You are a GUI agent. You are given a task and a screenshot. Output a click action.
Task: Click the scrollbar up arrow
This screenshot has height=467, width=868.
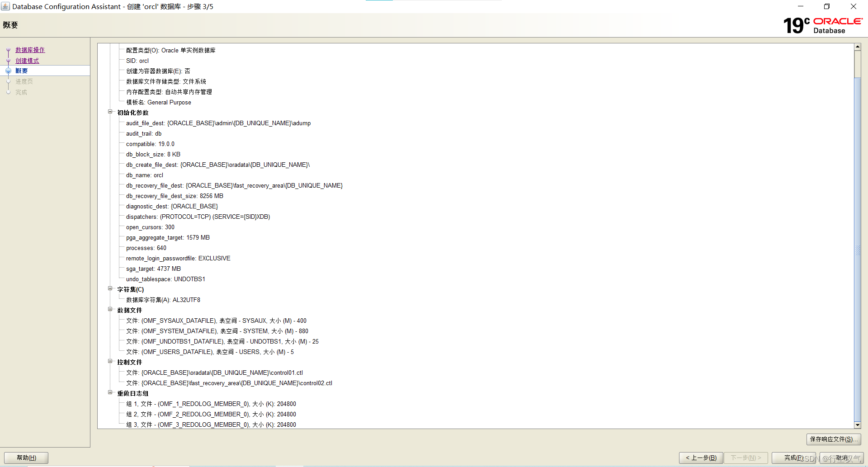858,47
